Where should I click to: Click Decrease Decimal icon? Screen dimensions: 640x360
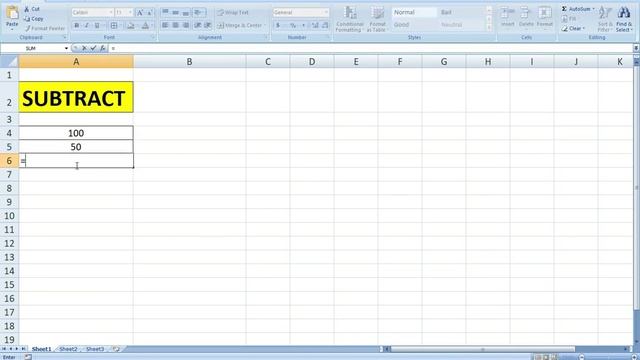tap(325, 25)
